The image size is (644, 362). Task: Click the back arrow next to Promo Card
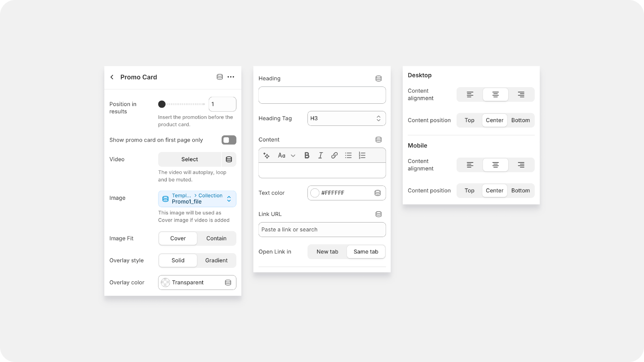[x=112, y=77]
